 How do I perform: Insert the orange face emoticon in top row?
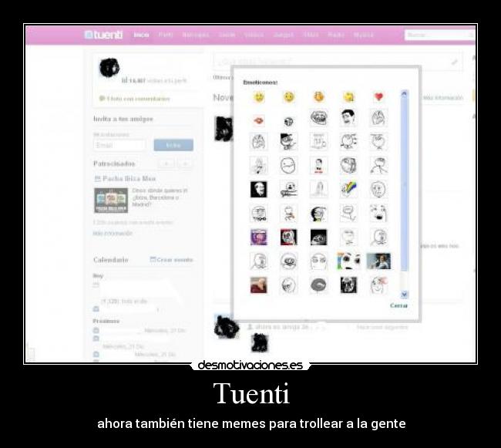318,96
